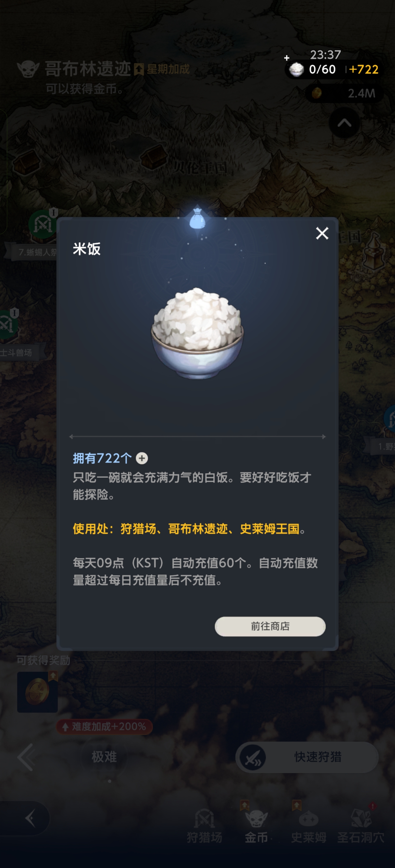The image size is (395, 868).
Task: Collapse the top panel with up chevron
Action: coord(344,123)
